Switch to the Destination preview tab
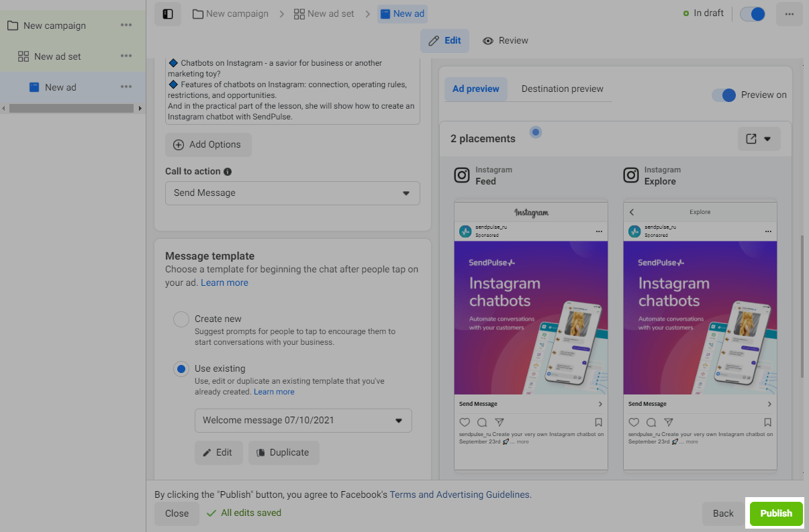 pos(562,89)
